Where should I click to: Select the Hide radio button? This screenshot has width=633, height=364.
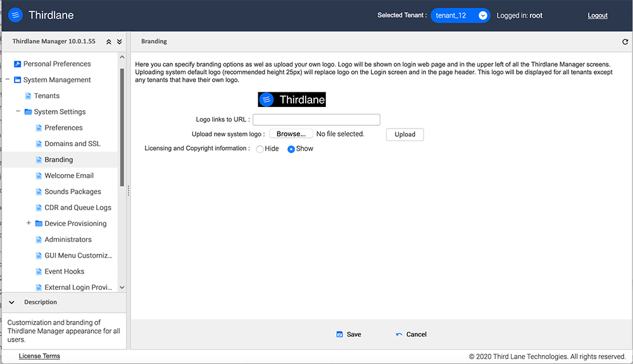[x=260, y=149]
